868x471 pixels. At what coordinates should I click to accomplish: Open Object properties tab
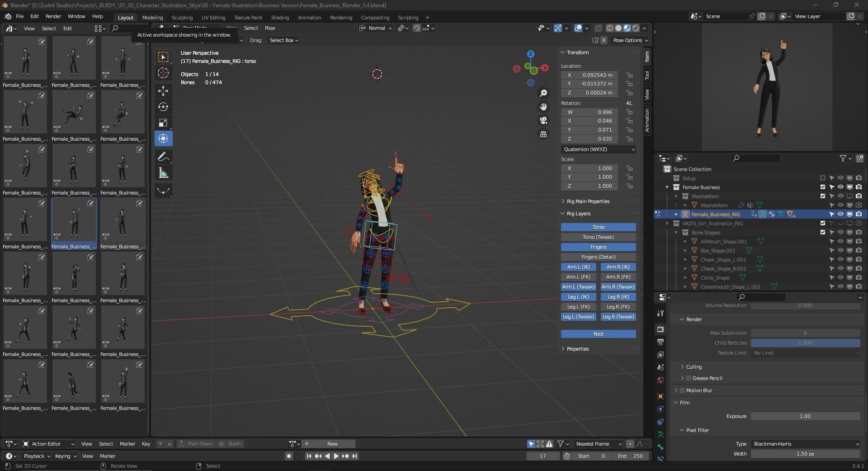pos(660,396)
